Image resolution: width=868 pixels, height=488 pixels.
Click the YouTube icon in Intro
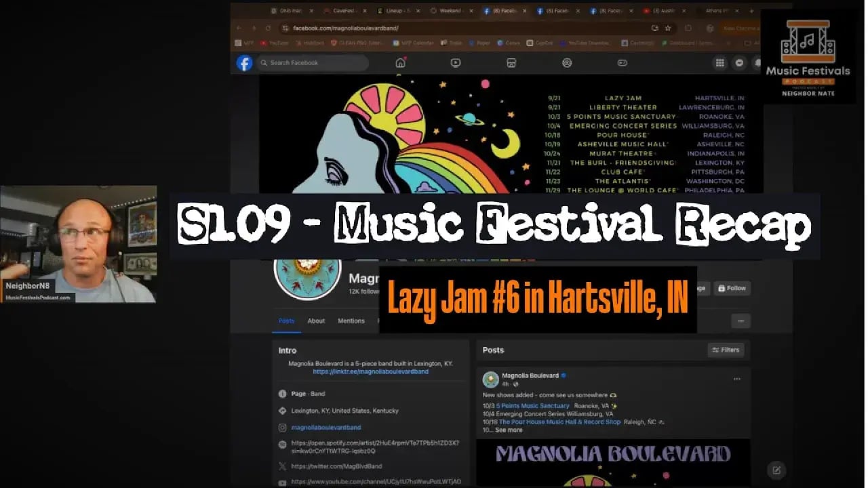pyautogui.click(x=283, y=482)
